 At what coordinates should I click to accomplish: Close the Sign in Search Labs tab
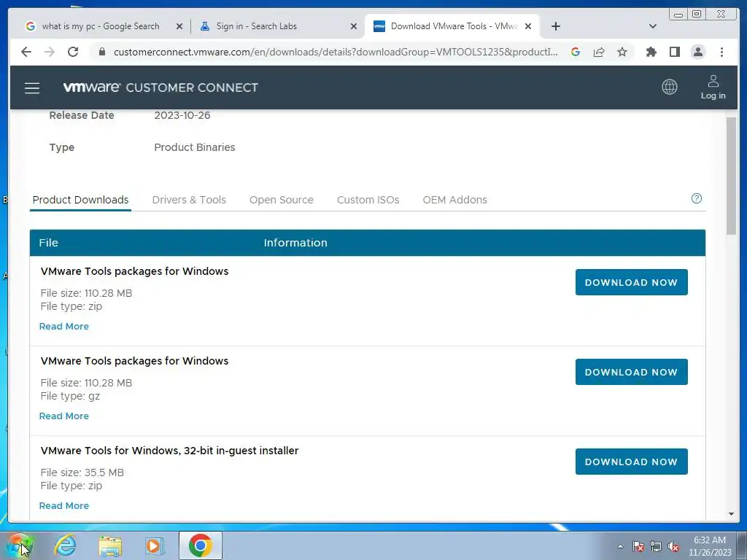(354, 26)
